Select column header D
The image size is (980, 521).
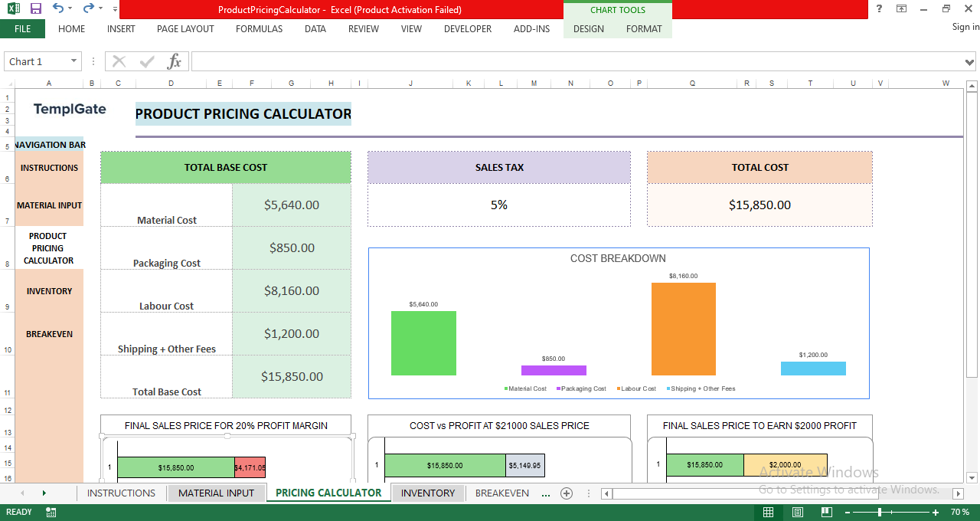[x=171, y=83]
